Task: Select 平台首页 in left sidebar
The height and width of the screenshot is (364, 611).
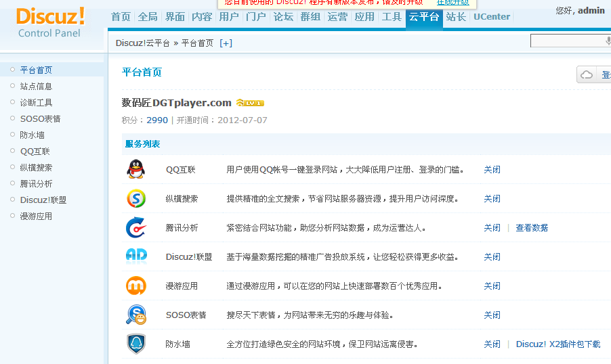Action: tap(36, 70)
